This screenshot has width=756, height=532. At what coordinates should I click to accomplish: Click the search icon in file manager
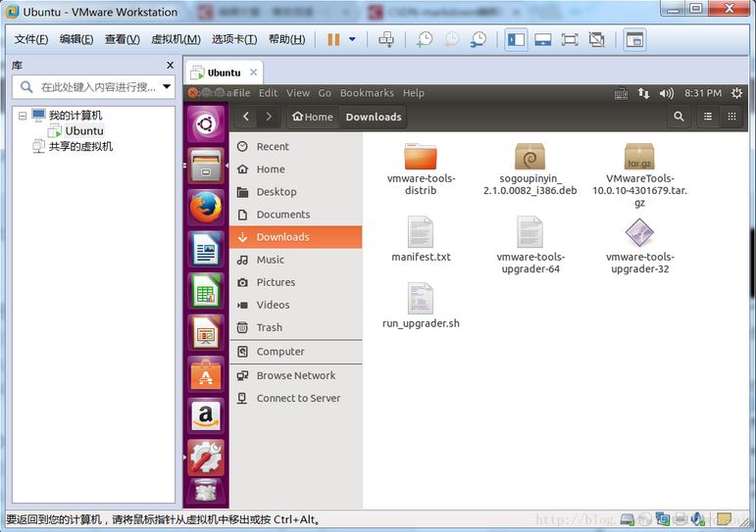[679, 117]
